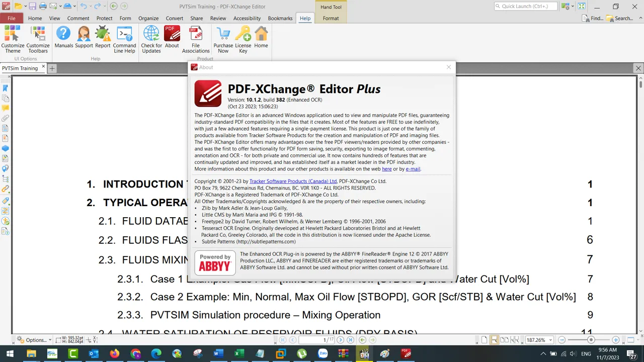The height and width of the screenshot is (362, 644).
Task: Toggle full screen mode icon
Action: [x=581, y=6]
